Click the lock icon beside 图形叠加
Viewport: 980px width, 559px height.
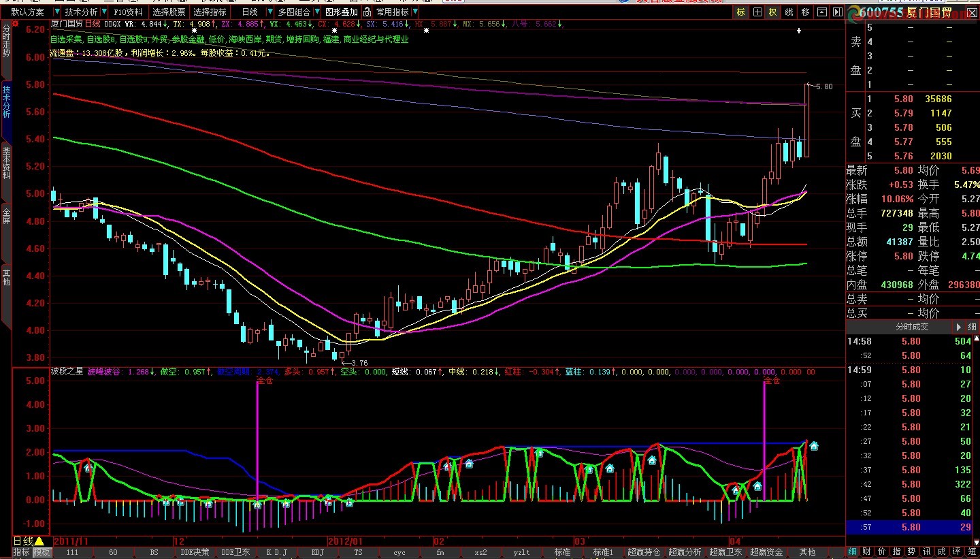[x=367, y=12]
